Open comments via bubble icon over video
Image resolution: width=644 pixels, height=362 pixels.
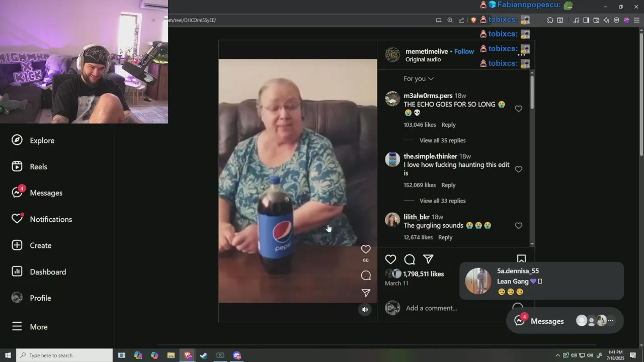[366, 276]
